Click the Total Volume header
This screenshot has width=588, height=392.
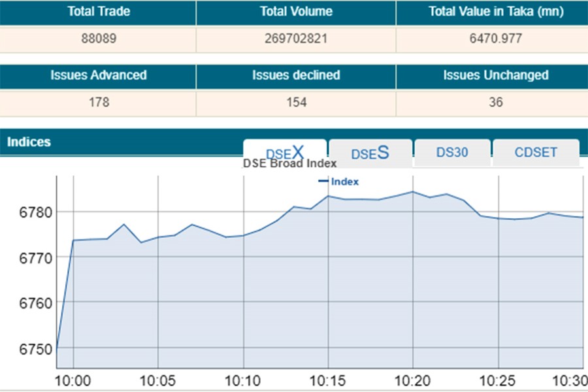296,12
